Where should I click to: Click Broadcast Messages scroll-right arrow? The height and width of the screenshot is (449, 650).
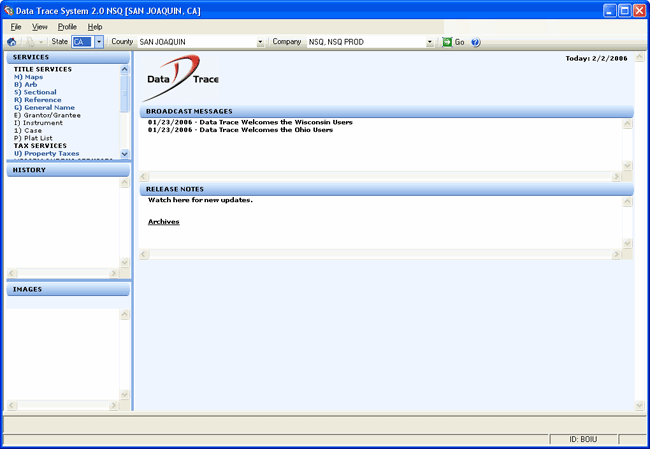click(616, 176)
